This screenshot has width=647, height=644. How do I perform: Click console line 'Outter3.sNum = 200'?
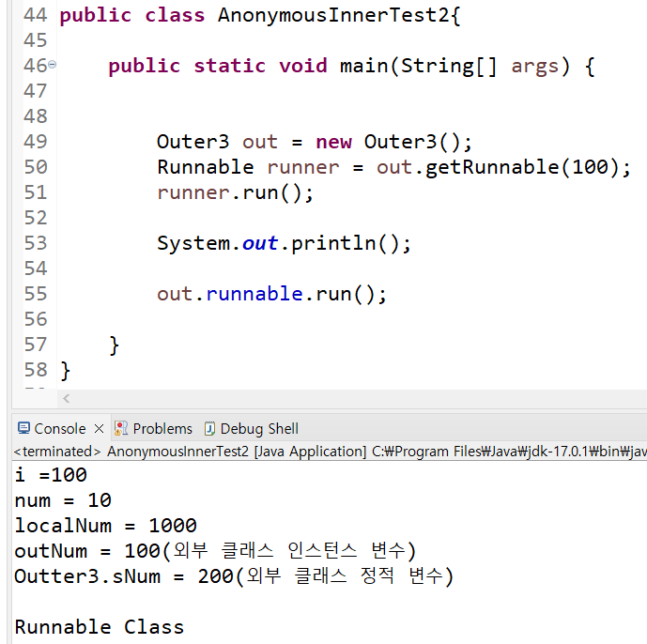[234, 576]
